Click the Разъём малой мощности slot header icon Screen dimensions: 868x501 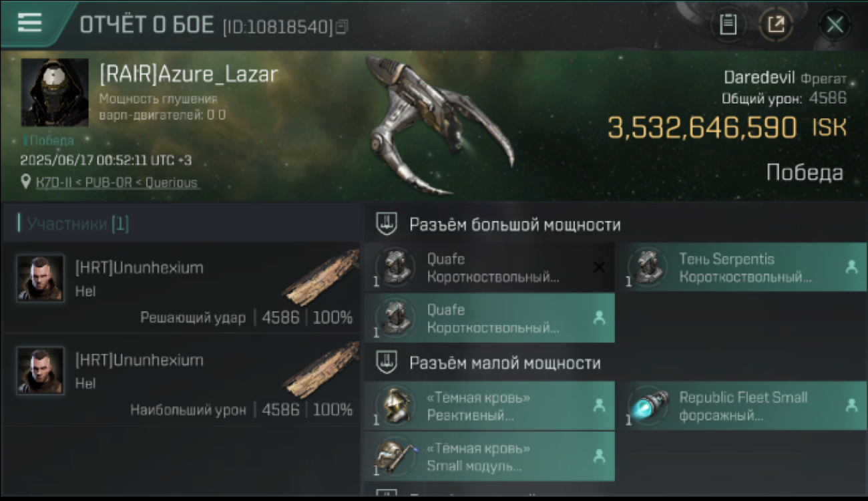[387, 363]
